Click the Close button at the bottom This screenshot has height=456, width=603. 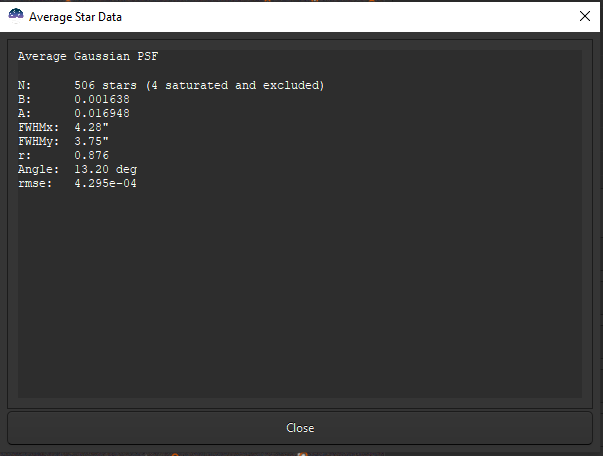[300, 428]
